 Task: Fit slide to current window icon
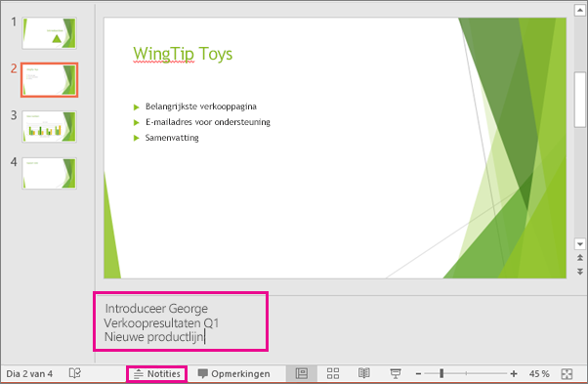567,374
